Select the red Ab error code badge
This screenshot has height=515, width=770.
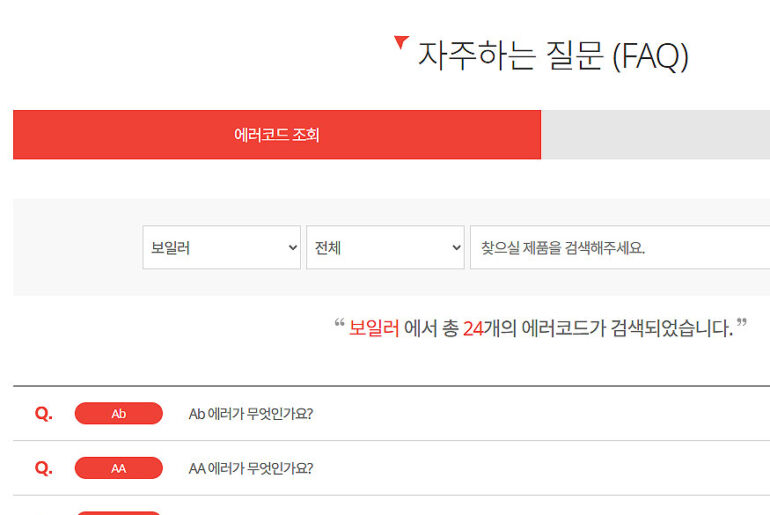tap(118, 413)
